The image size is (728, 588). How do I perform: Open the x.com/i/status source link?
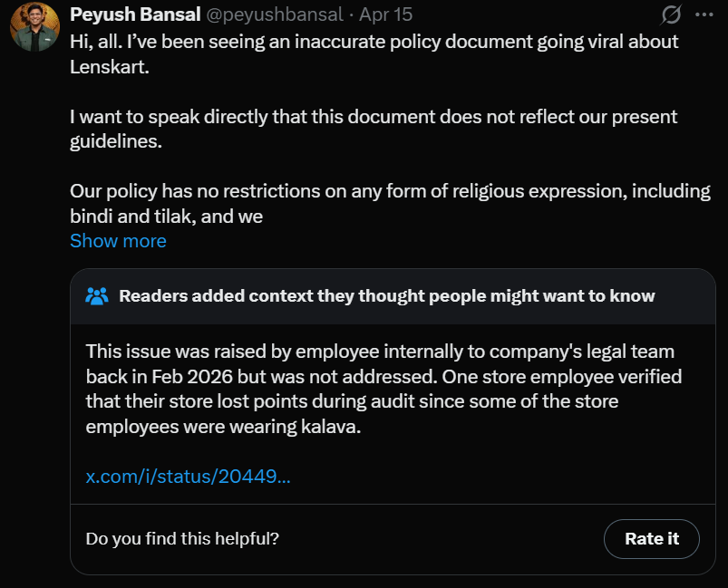(188, 477)
